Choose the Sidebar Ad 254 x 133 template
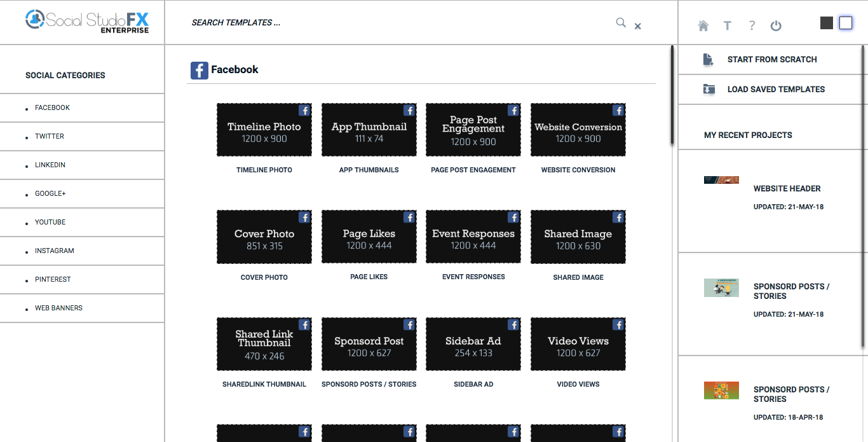The image size is (868, 442). pos(473,344)
